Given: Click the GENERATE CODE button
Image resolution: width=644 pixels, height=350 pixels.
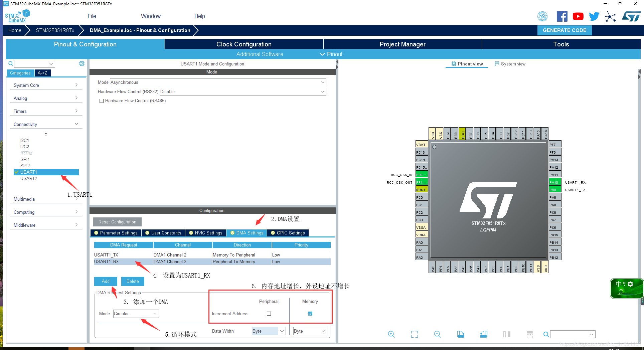Looking at the screenshot, I should (x=565, y=30).
